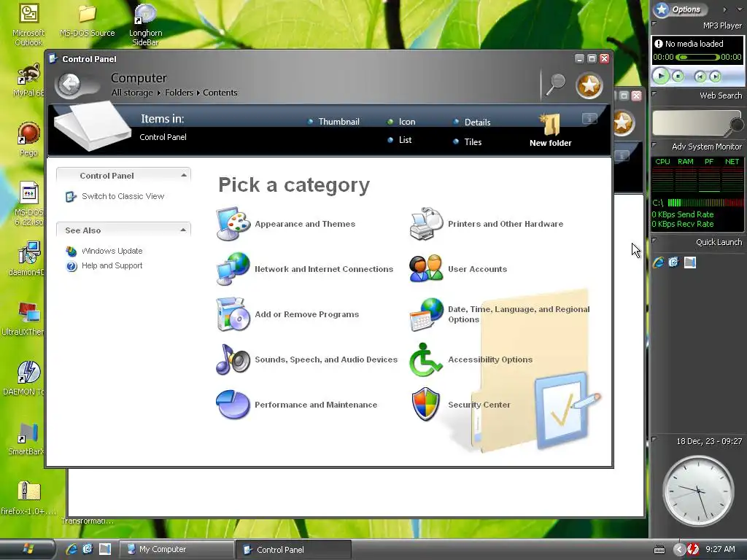Collapse the See Also section
Screen dimensions: 747x560
pos(184,230)
